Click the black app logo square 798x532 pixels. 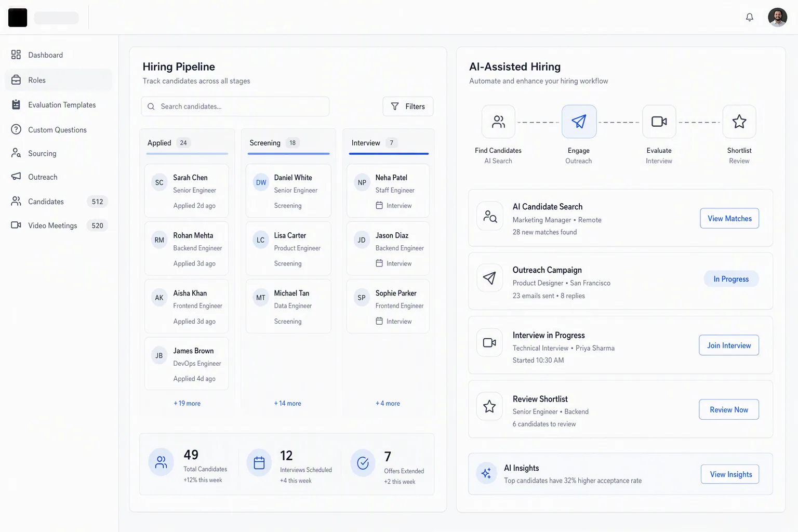pos(18,18)
